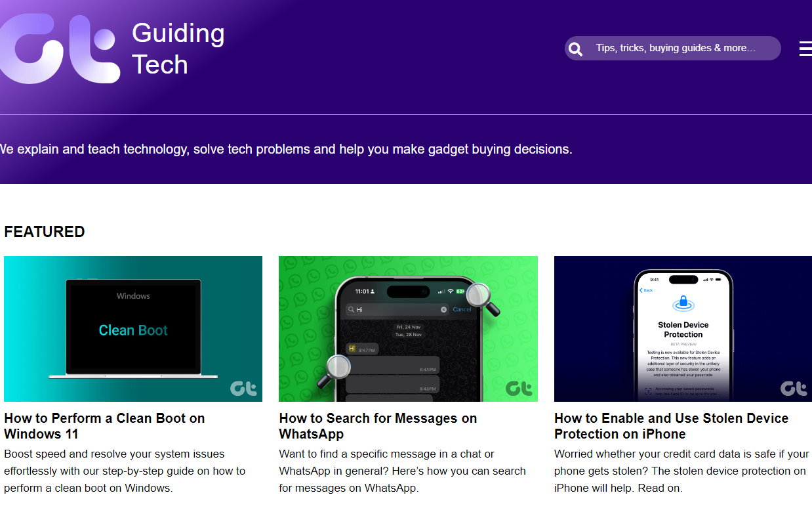Click upper-right magnifying glass in WhatsApp image
812x518 pixels.
click(x=481, y=297)
